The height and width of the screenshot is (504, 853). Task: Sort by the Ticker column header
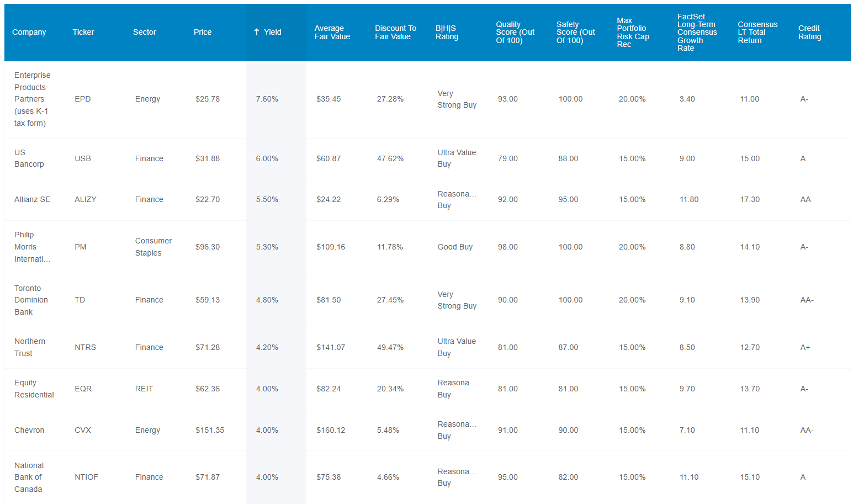coord(83,32)
